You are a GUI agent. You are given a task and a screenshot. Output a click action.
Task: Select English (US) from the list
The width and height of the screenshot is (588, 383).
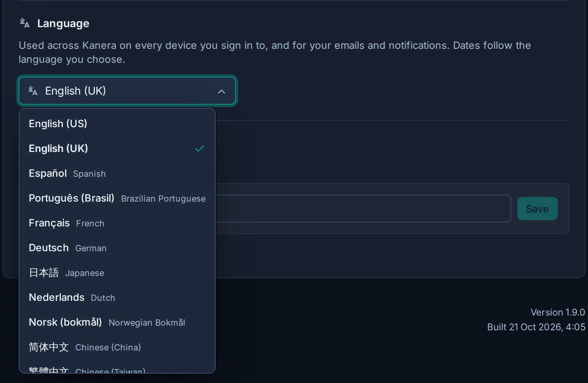(117, 124)
